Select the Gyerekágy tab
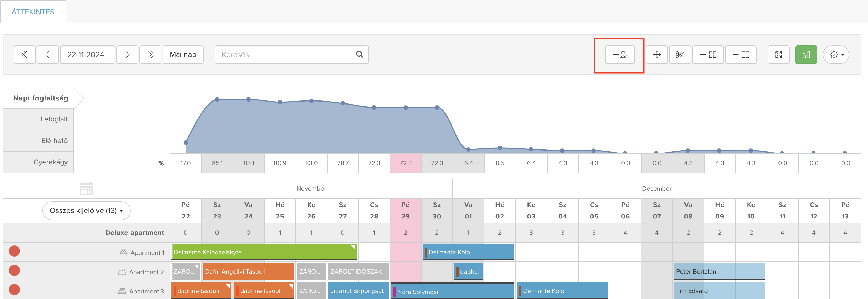The height and width of the screenshot is (299, 868). 38,162
